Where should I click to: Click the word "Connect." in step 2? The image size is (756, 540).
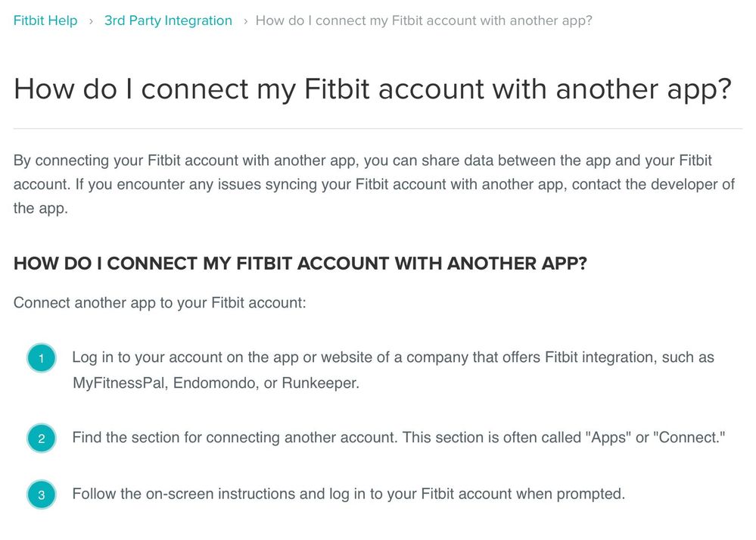coord(689,438)
